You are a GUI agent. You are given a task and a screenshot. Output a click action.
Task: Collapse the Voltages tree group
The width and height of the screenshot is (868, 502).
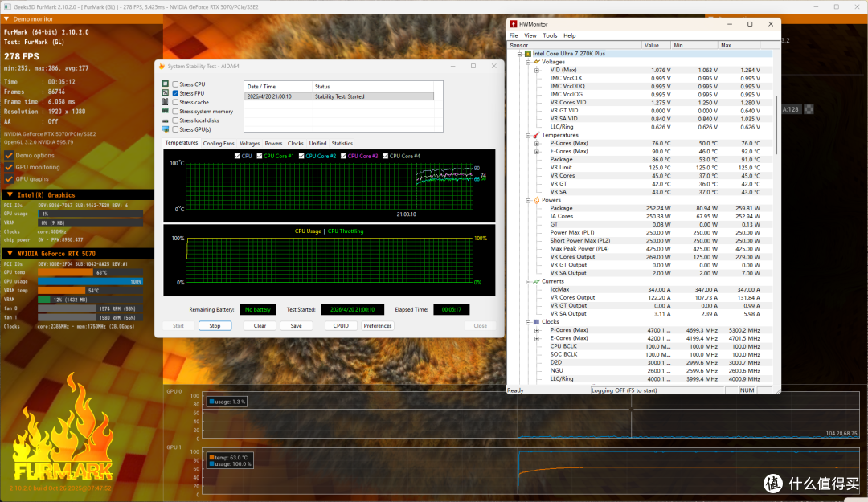coord(528,62)
